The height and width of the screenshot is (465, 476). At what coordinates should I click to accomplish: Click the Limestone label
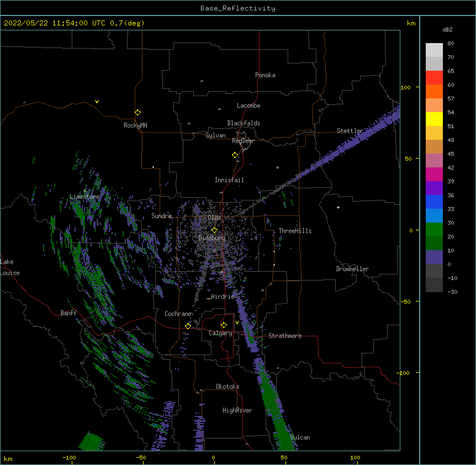point(84,197)
